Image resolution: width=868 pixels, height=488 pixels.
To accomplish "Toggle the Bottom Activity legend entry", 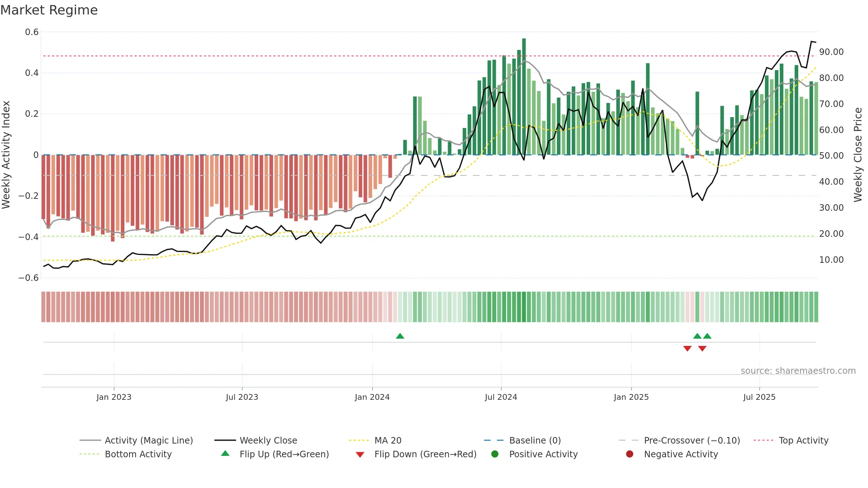I will (125, 454).
